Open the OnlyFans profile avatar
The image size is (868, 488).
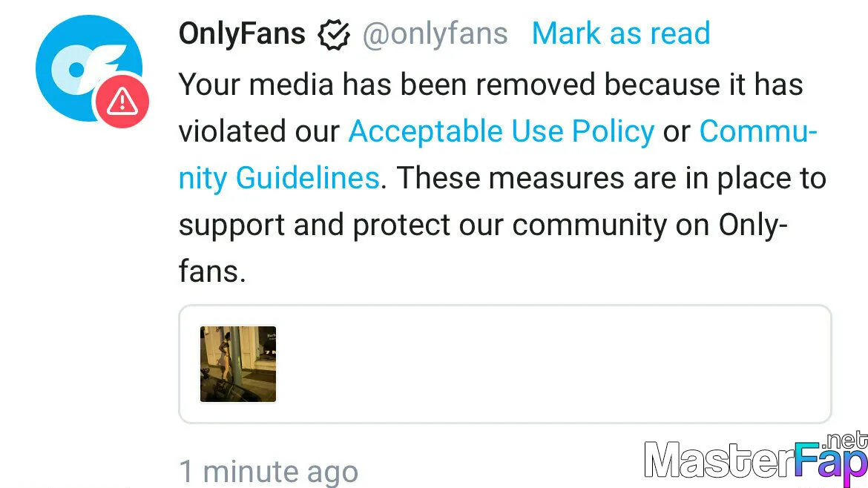point(88,69)
